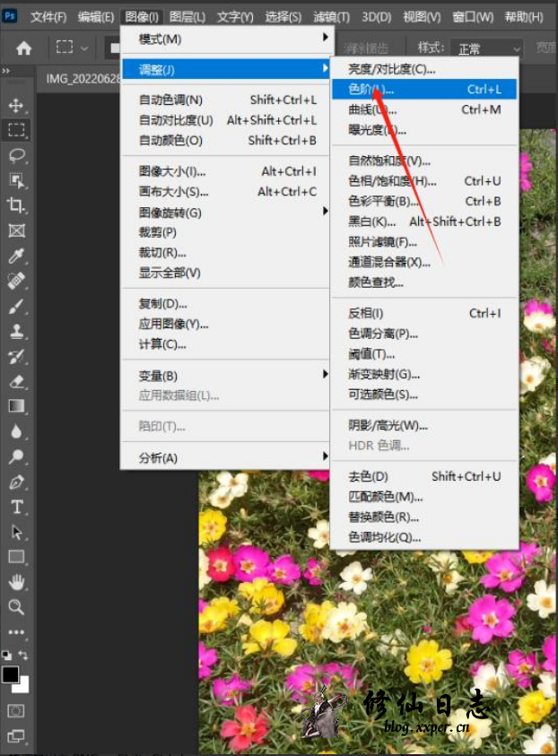The width and height of the screenshot is (558, 756).
Task: Swap foreground and background colors
Action: (24, 656)
